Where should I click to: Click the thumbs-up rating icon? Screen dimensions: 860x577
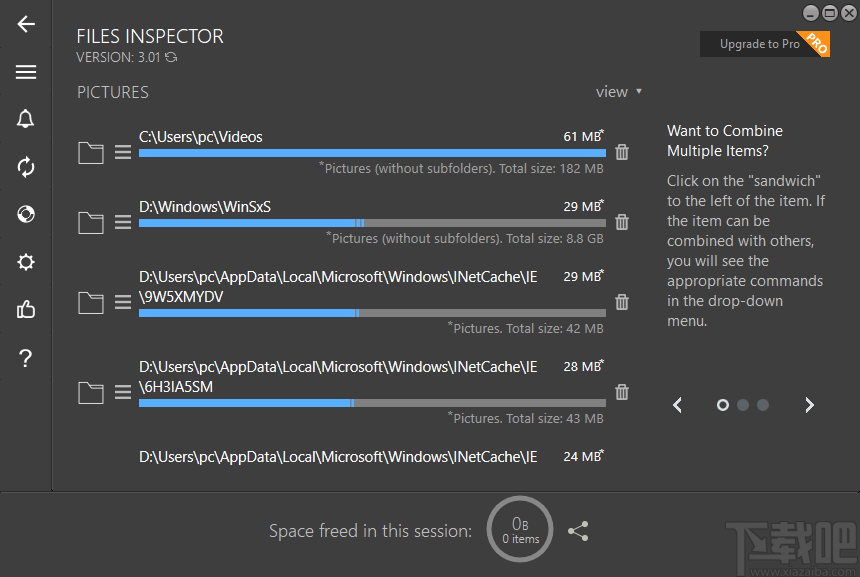[x=25, y=310]
